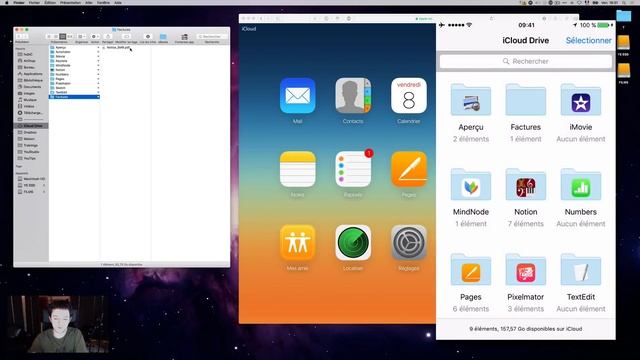Open the Calendrier app showing vendredi 8
This screenshot has width=640, height=360.
[x=409, y=96]
